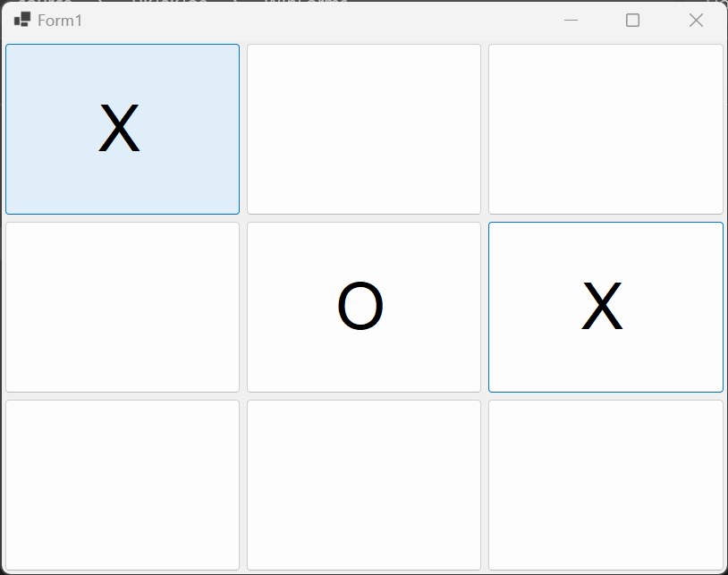The height and width of the screenshot is (575, 728).
Task: Click the X letter in the middle row
Action: 602,308
